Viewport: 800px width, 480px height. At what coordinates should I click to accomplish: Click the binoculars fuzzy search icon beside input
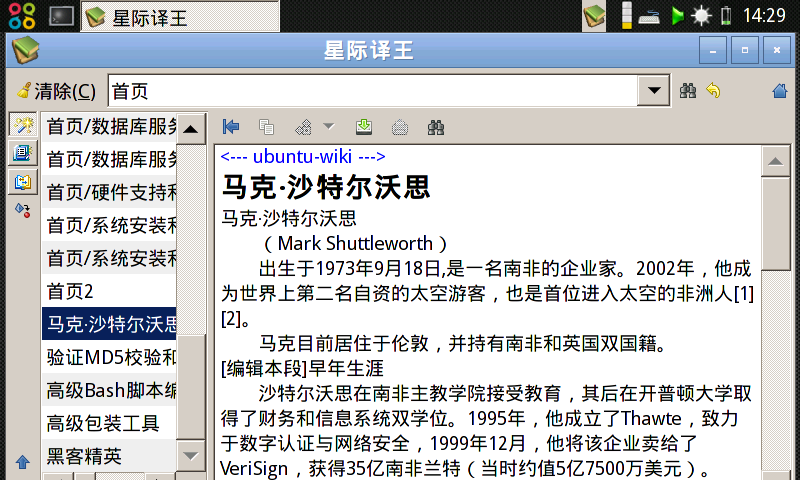(x=688, y=91)
